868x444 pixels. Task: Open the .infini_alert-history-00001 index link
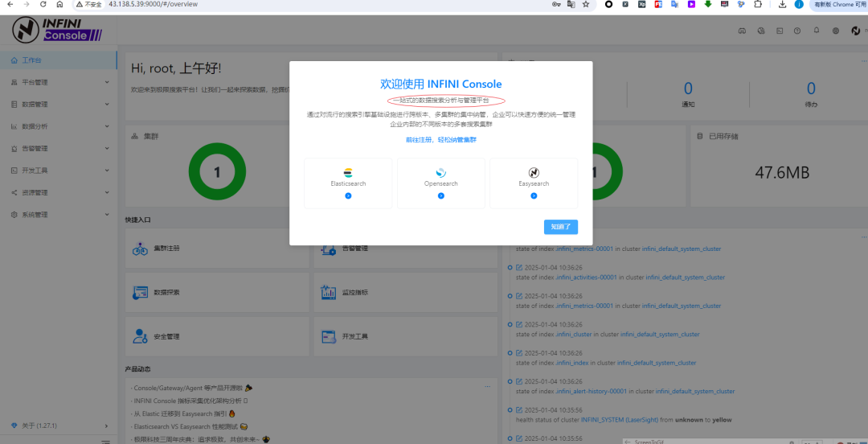(x=591, y=392)
